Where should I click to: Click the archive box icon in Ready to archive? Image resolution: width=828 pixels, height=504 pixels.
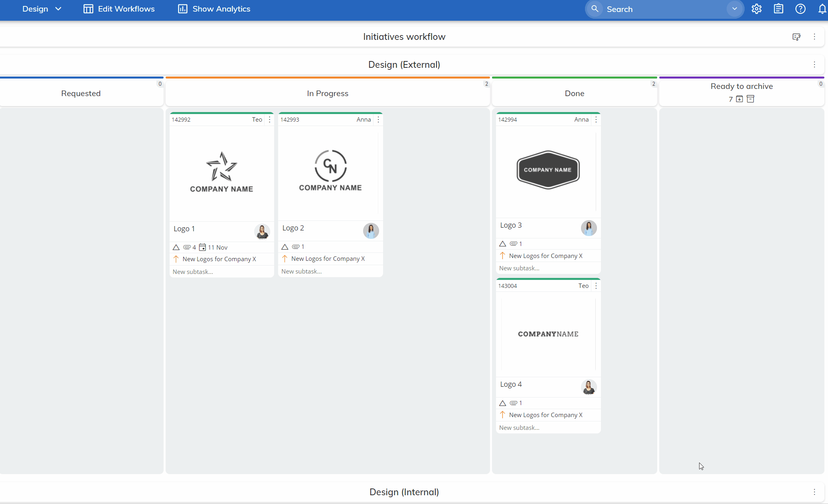751,99
